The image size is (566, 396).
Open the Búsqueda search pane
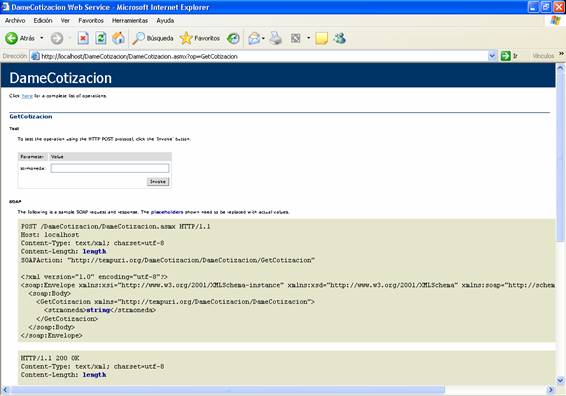coord(153,38)
